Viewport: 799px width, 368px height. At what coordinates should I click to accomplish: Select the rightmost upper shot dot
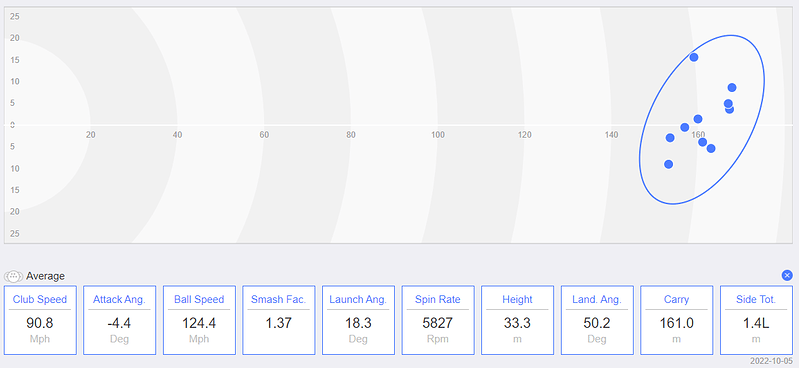[x=732, y=88]
